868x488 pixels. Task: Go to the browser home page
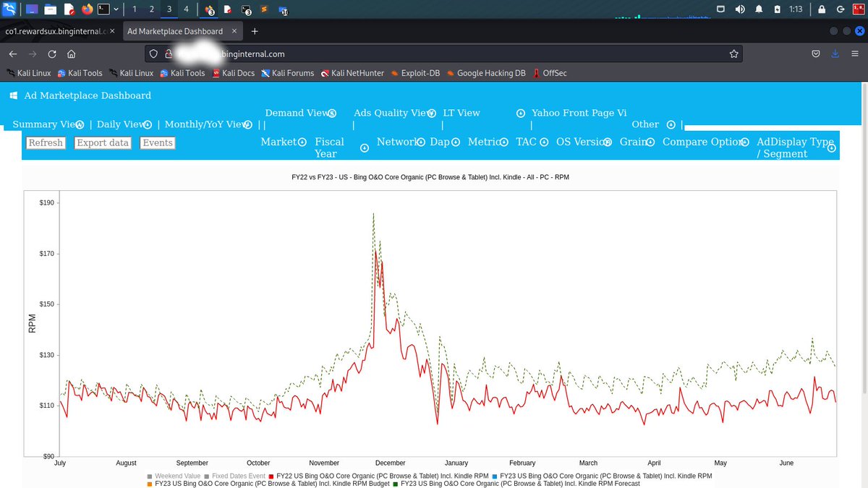(72, 54)
